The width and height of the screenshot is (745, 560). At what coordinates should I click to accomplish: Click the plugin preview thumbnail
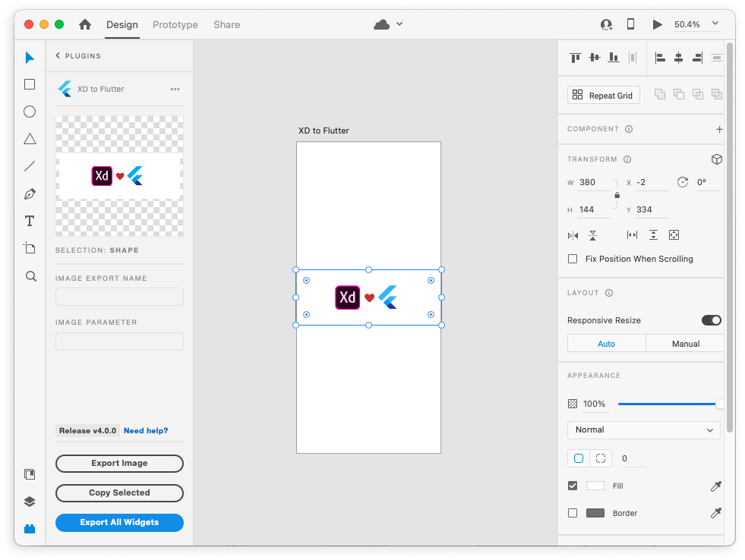[119, 176]
